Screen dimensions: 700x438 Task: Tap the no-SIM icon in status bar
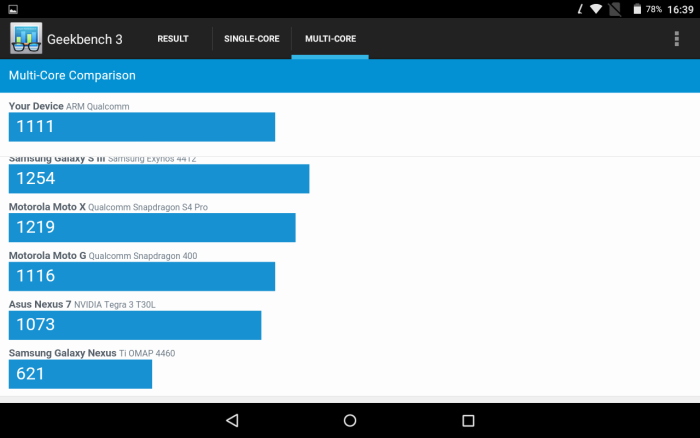[x=615, y=9]
